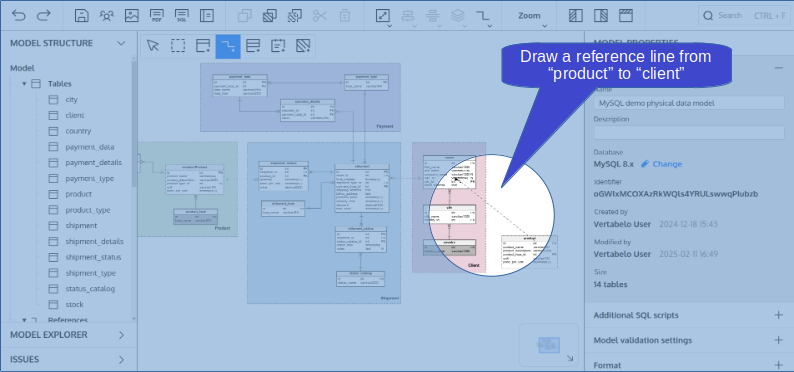Click the Undo arrow icon
The height and width of the screenshot is (372, 794).
point(19,16)
